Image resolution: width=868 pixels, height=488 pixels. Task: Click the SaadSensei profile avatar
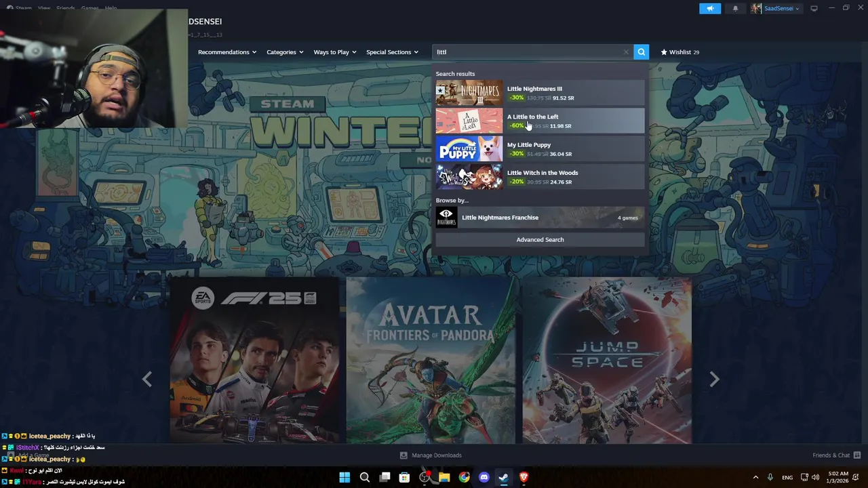click(756, 8)
